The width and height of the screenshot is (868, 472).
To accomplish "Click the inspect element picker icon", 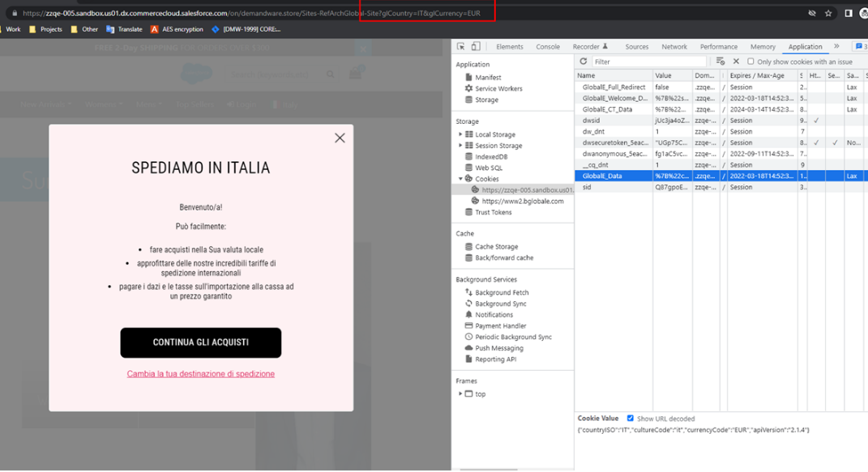I will [461, 47].
